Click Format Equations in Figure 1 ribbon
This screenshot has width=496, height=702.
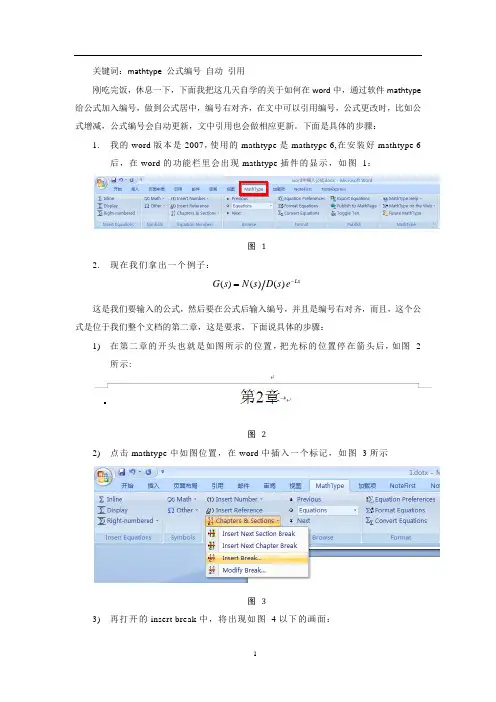[298, 206]
